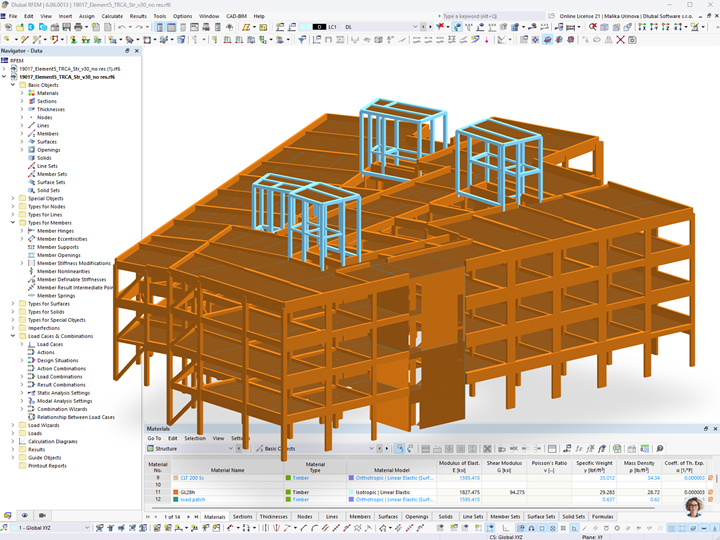Switch to the Member Sets table tab
This screenshot has width=720, height=540.
[x=505, y=517]
